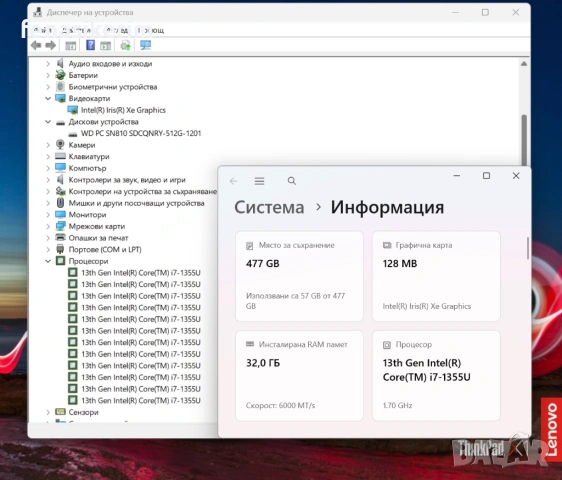The width and height of the screenshot is (562, 480).
Task: Collapse the Видеокарти tree node
Action: pos(48,98)
